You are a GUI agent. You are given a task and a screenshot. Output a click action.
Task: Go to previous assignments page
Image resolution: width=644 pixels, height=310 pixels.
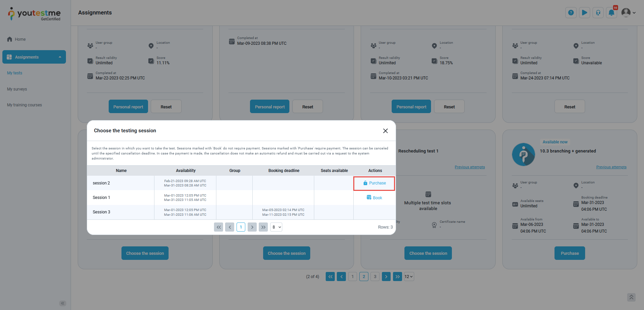tap(341, 277)
